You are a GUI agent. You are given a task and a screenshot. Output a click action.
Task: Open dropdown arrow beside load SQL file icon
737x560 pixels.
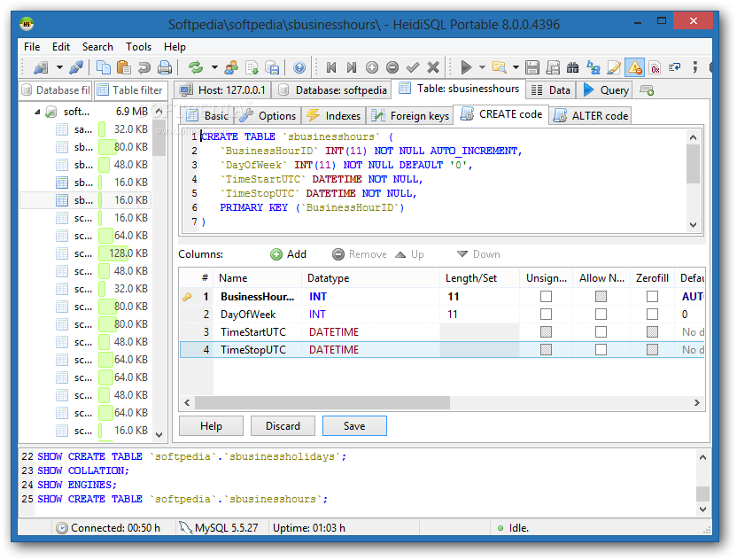click(516, 67)
